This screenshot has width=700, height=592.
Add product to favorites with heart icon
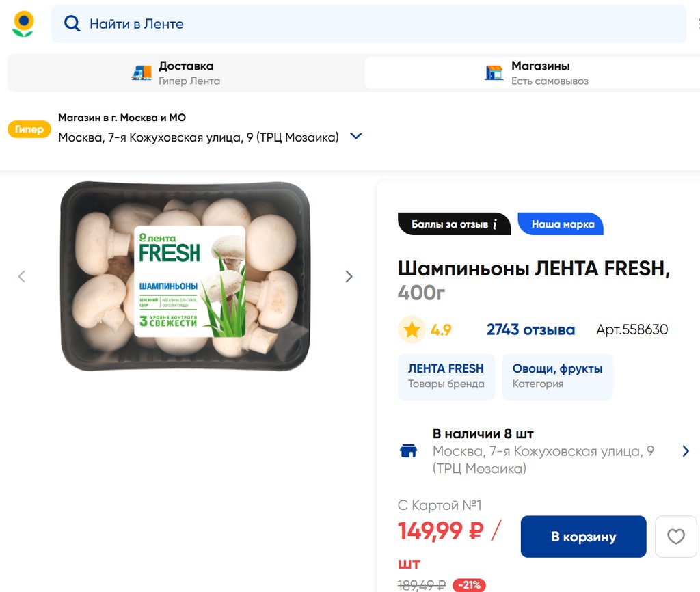675,537
